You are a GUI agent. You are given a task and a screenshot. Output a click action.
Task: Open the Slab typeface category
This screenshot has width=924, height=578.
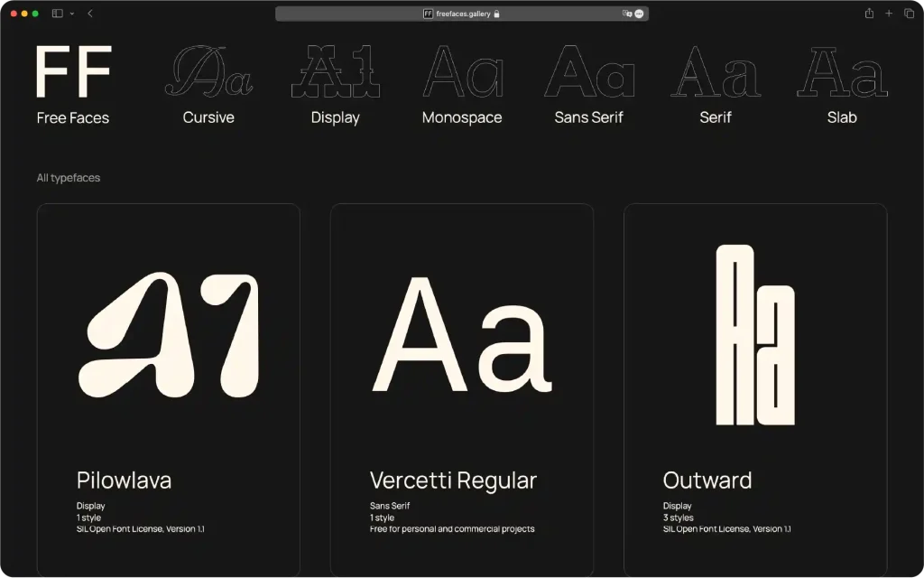click(842, 85)
